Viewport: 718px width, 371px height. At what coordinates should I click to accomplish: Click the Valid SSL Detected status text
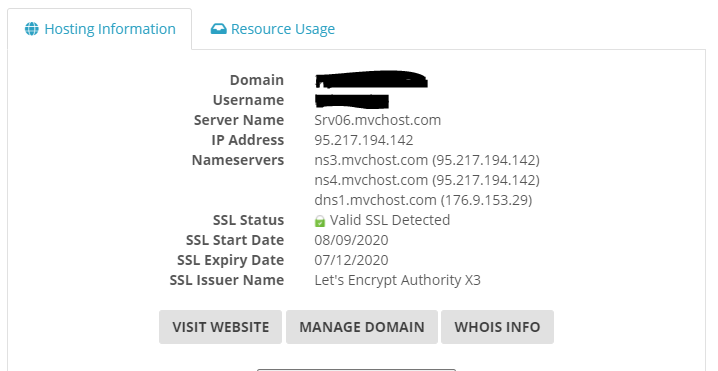coord(390,220)
